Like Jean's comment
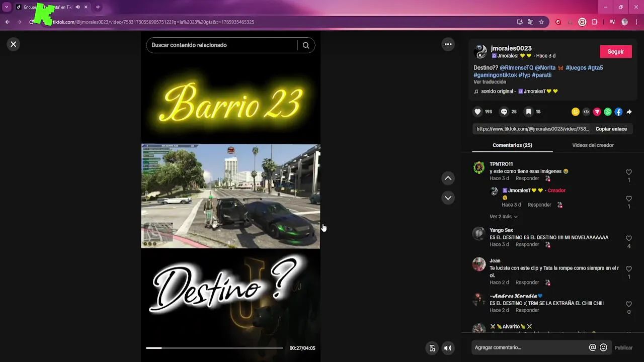Image resolution: width=644 pixels, height=362 pixels. (x=628, y=269)
